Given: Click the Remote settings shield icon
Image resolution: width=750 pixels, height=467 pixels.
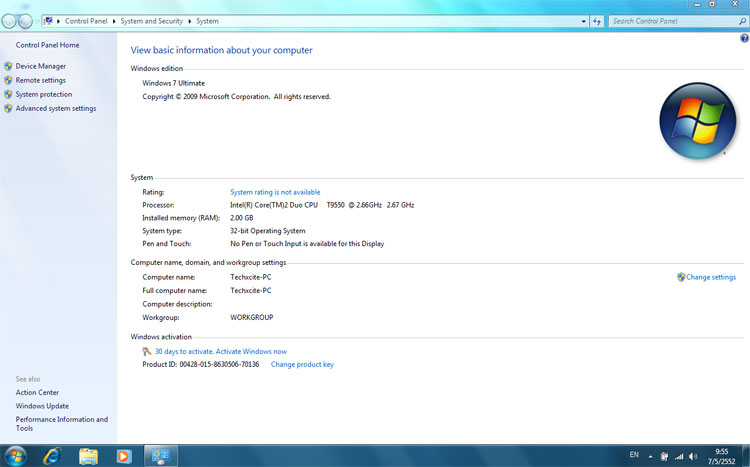Looking at the screenshot, I should [8, 80].
